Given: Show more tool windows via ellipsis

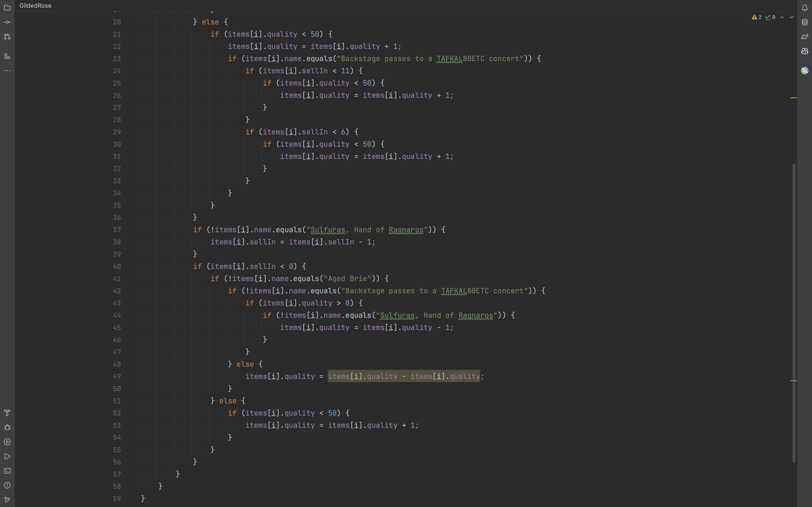Looking at the screenshot, I should 7,70.
